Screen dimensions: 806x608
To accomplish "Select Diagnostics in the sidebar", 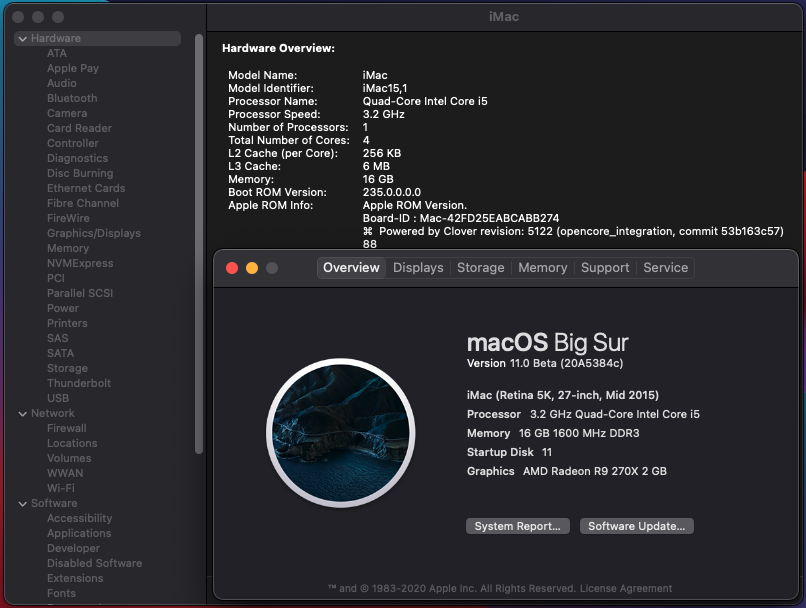I will (77, 158).
